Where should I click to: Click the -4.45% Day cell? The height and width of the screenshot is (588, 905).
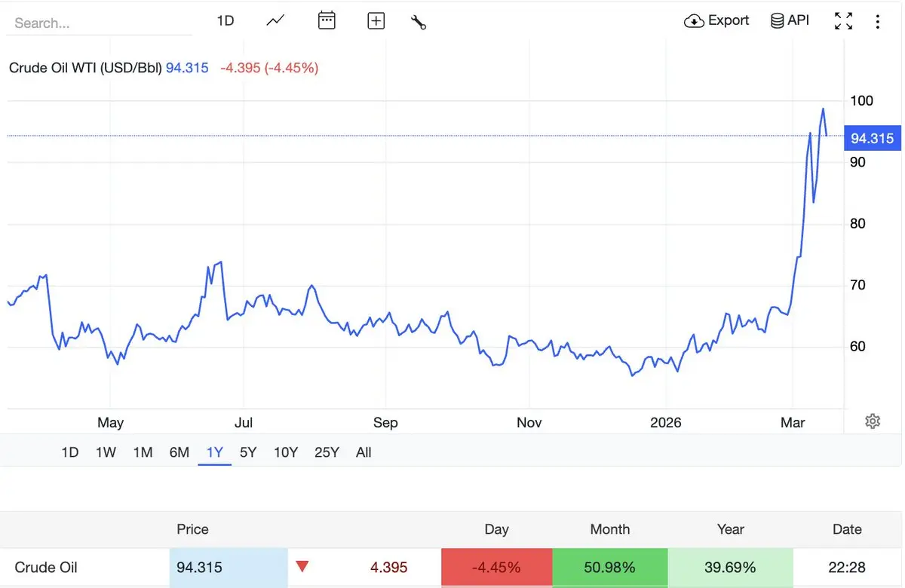click(x=496, y=567)
